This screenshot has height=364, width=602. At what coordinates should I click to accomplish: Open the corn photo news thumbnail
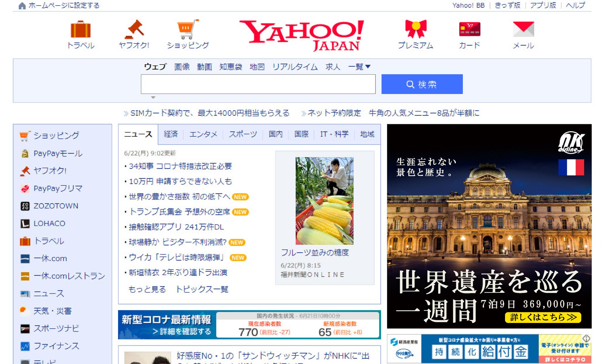click(x=324, y=201)
